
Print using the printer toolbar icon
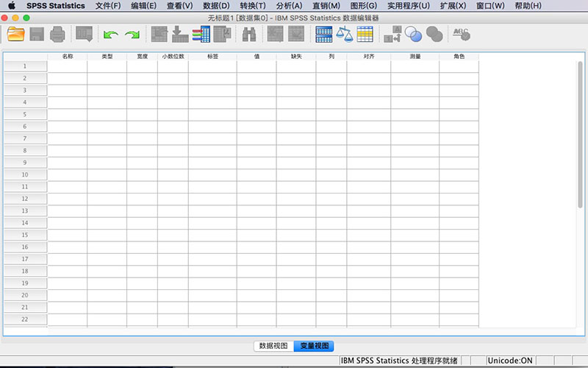(57, 34)
